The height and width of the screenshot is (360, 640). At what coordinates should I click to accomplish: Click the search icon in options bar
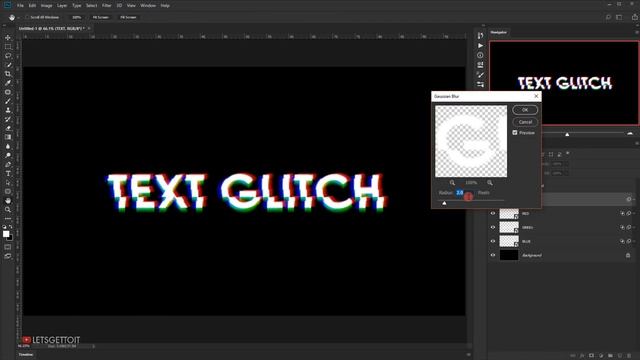tap(608, 17)
